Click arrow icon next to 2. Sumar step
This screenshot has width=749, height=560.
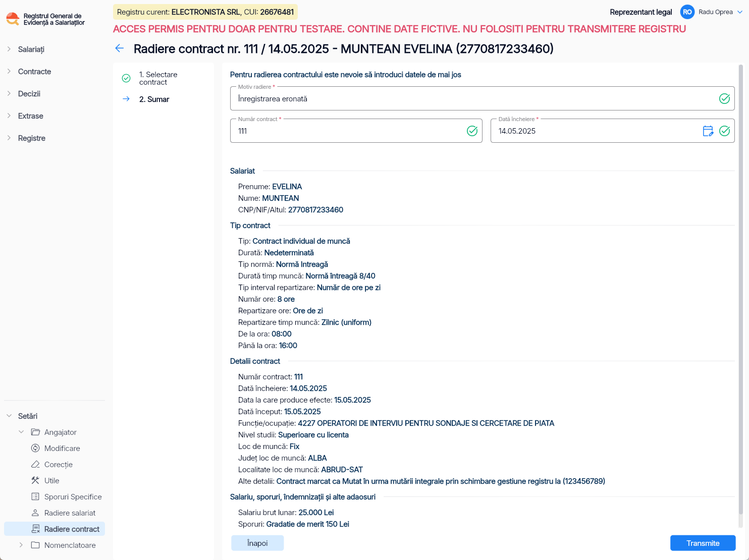point(126,99)
